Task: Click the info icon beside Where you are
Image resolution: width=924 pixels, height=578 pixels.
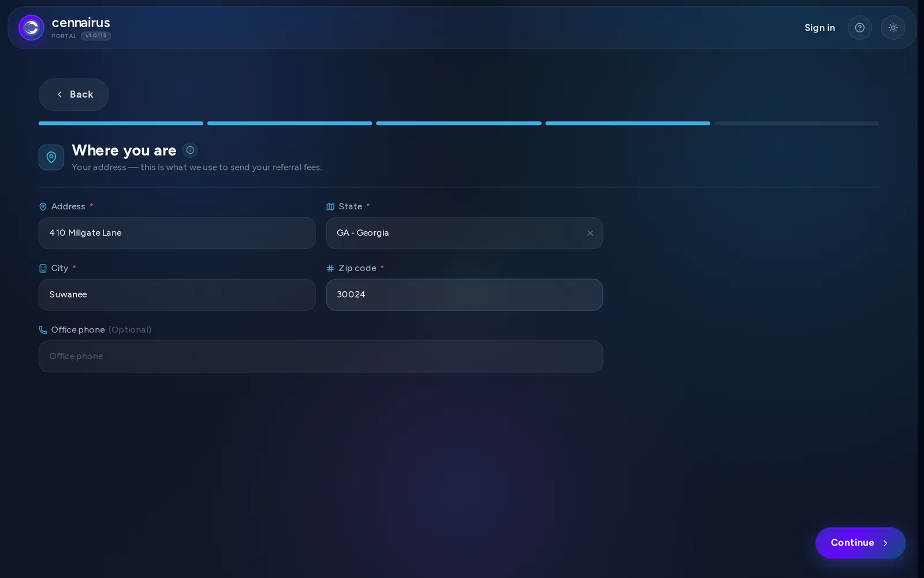Action: click(190, 150)
